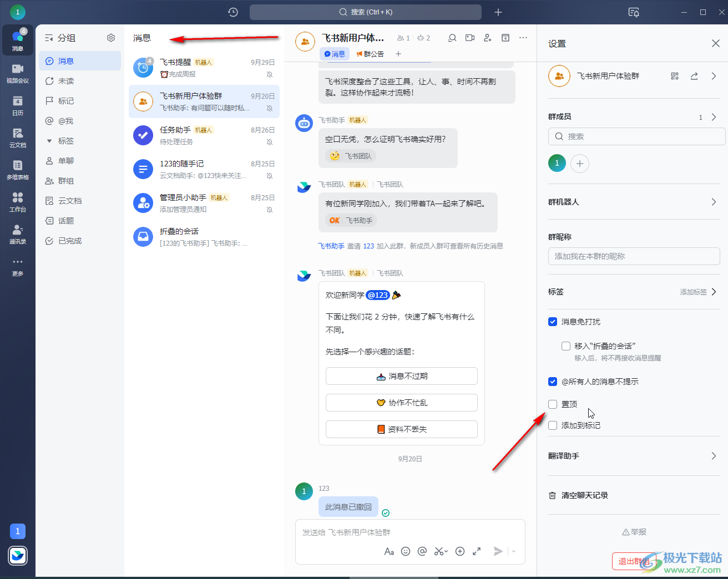Image resolution: width=728 pixels, height=579 pixels.
Task: Click 资料不丢失 topic button
Action: click(402, 429)
